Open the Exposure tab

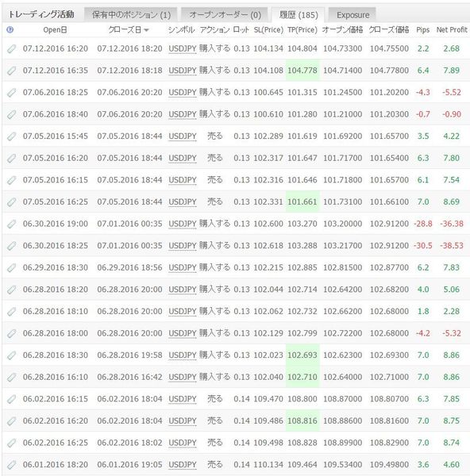(352, 14)
